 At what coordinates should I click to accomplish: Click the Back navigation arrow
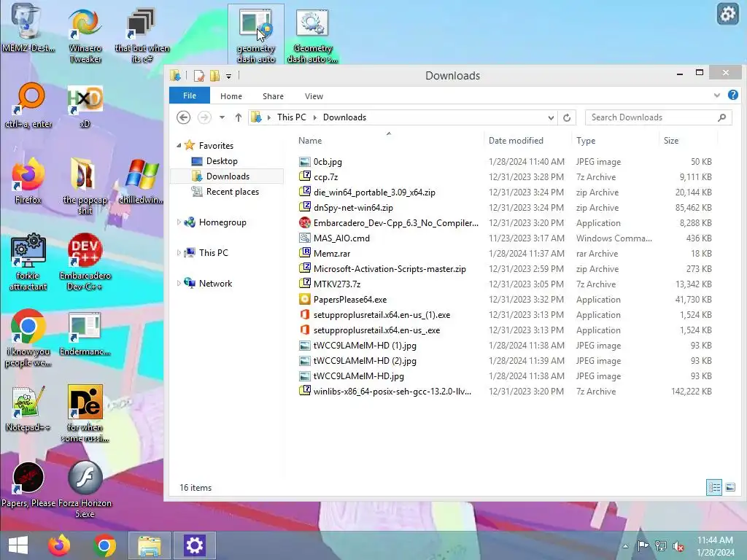click(183, 117)
